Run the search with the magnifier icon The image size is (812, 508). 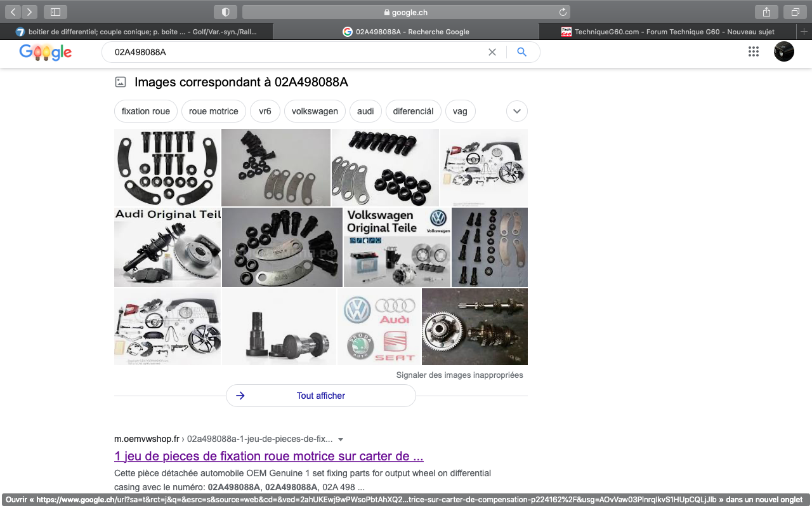(521, 52)
